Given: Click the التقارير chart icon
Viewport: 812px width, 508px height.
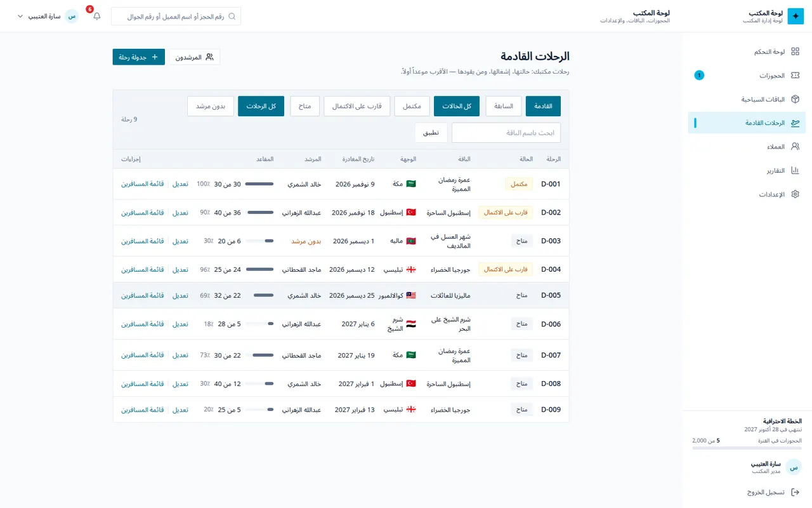Looking at the screenshot, I should pyautogui.click(x=795, y=171).
